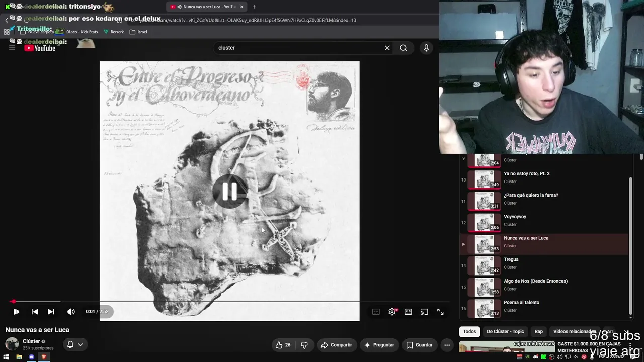Mute the video volume
This screenshot has width=644, height=362.
coord(71,312)
